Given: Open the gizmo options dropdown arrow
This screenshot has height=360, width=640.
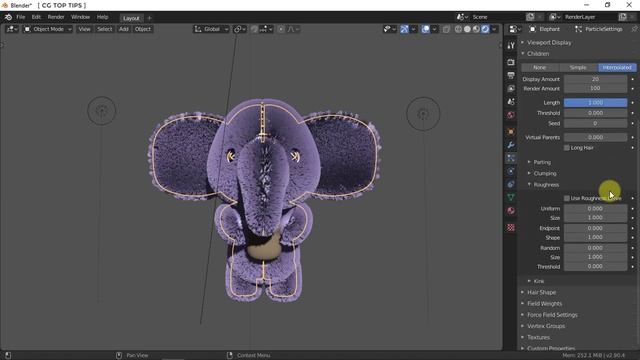Looking at the screenshot, I should (x=413, y=29).
